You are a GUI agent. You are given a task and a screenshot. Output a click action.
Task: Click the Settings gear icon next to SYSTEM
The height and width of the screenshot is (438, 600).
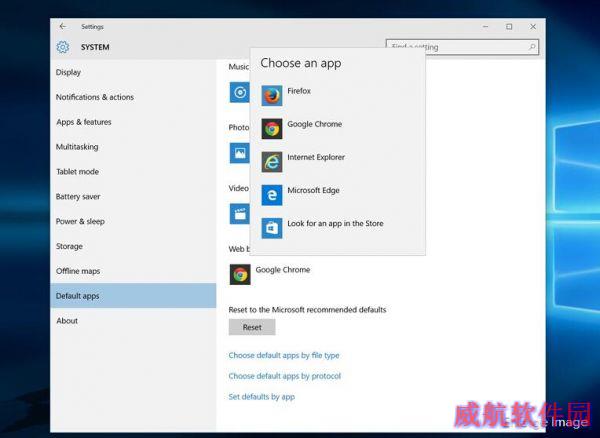tap(63, 47)
